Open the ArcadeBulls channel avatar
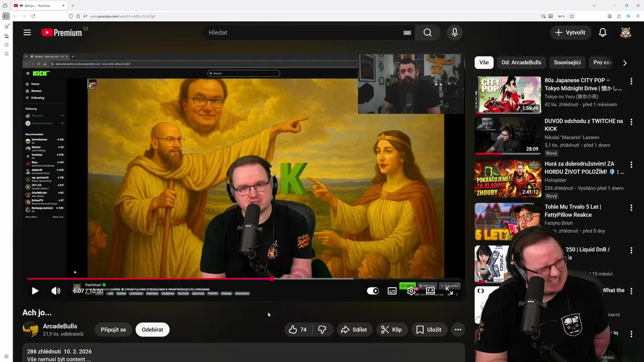 coord(30,329)
